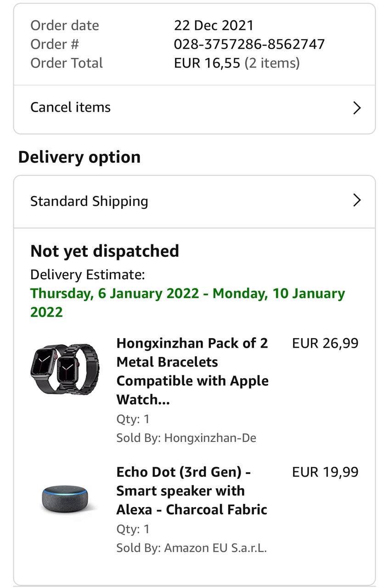
Task: Click the Qty label under Metal Bracelets
Action: [133, 419]
